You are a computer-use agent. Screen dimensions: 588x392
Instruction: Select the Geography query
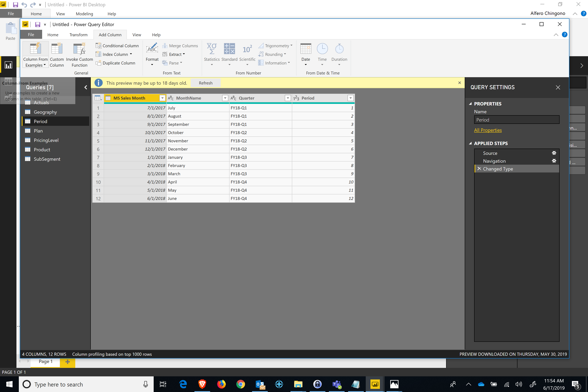click(x=55, y=112)
